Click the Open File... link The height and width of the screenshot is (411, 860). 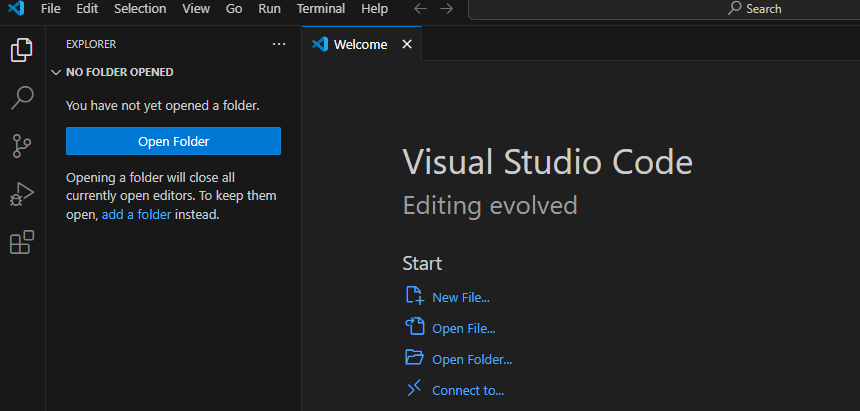(x=463, y=329)
